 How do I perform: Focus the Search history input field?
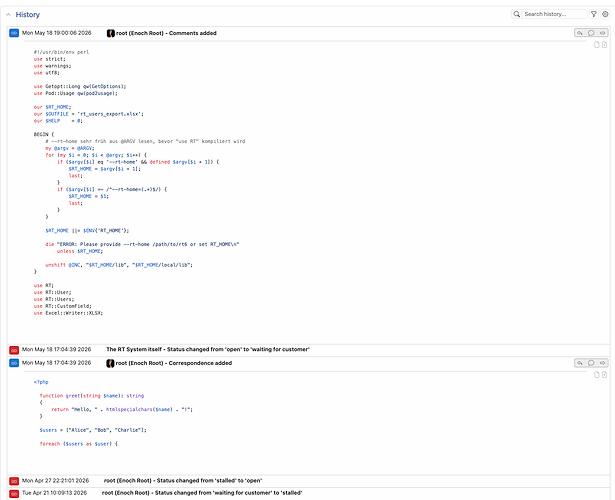554,14
